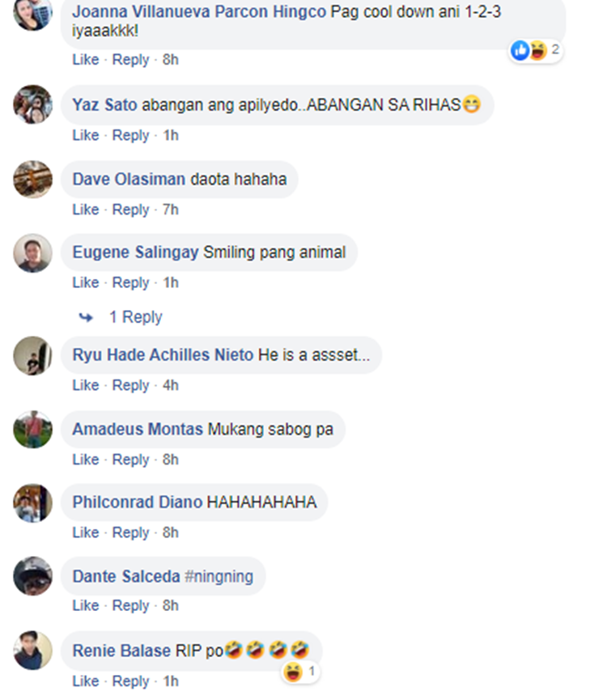Open Renie Balase's name link

point(121,651)
